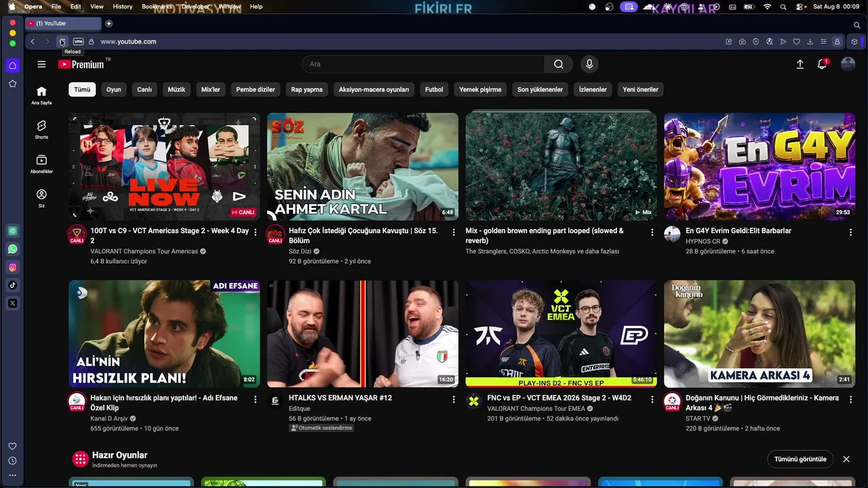Open options for FNC vs EP video
The image size is (868, 488).
point(652,400)
